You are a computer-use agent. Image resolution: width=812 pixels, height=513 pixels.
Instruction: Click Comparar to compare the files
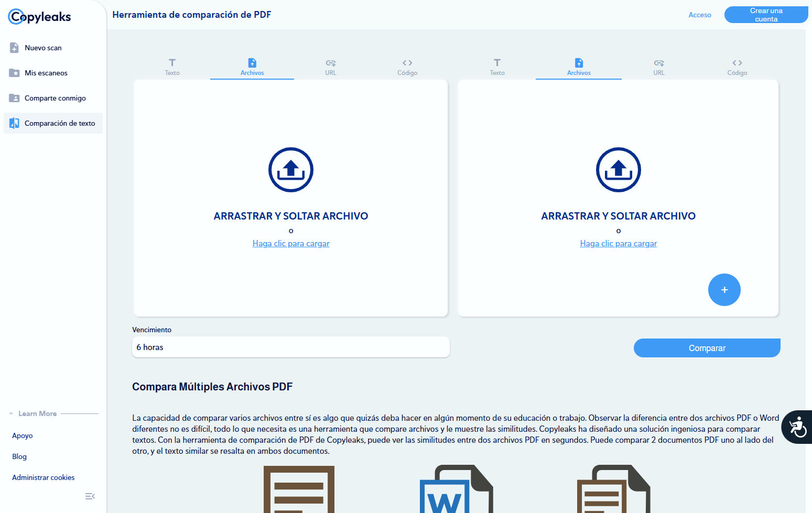(x=707, y=347)
